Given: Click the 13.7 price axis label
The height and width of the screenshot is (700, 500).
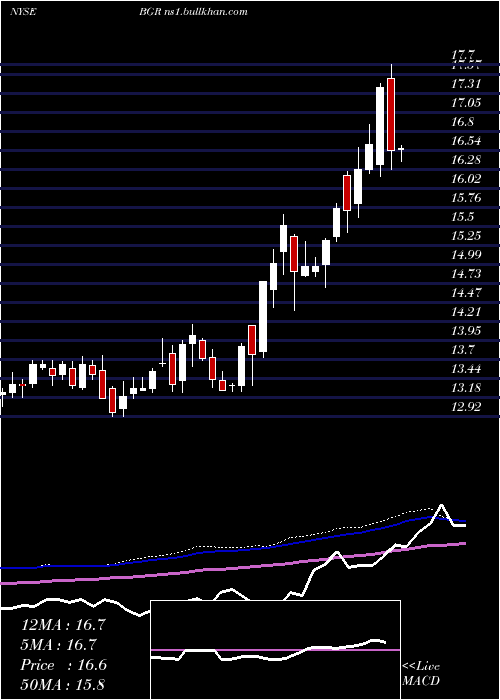Looking at the screenshot, I should coord(462,349).
